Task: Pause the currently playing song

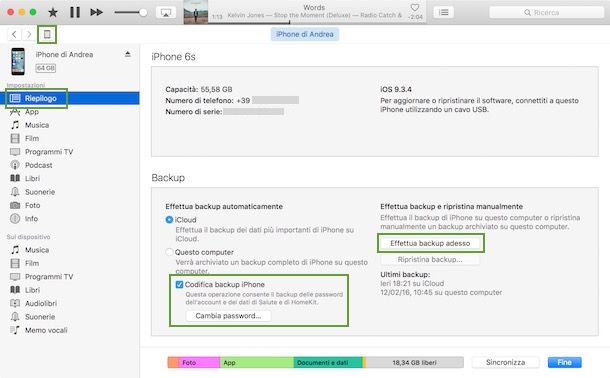Action: click(x=75, y=12)
